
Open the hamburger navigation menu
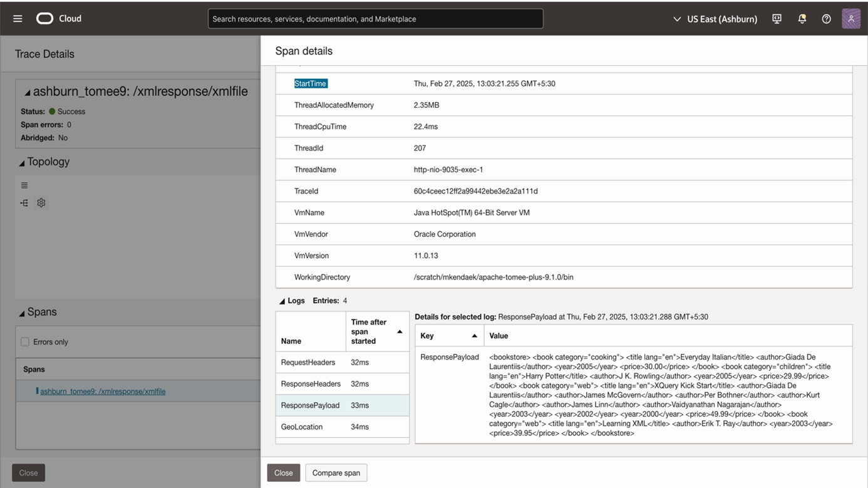18,19
